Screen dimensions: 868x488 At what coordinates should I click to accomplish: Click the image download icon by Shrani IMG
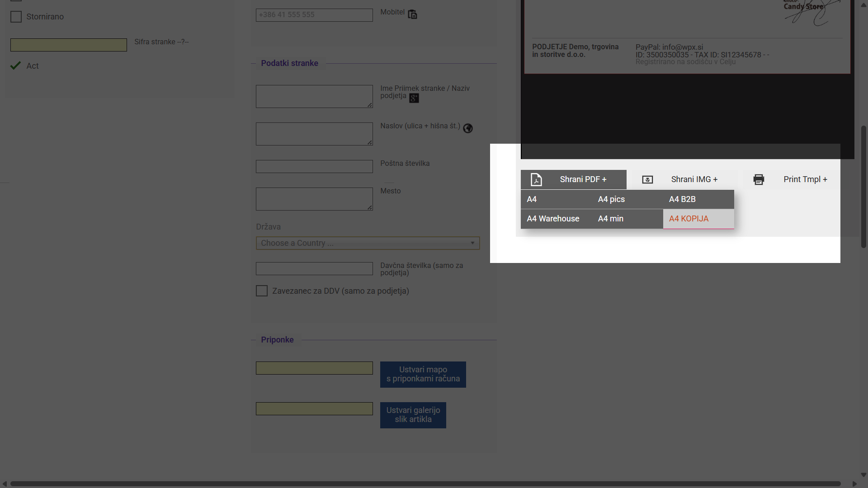(647, 180)
